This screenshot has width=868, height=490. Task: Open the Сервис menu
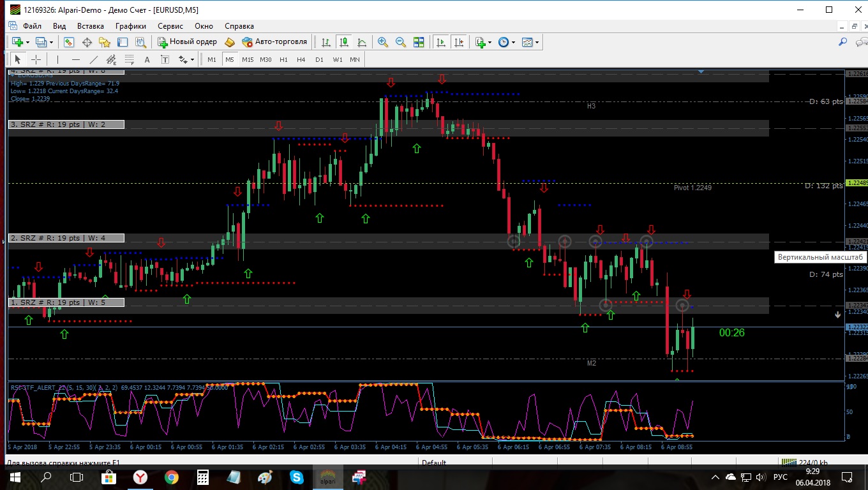coord(170,26)
